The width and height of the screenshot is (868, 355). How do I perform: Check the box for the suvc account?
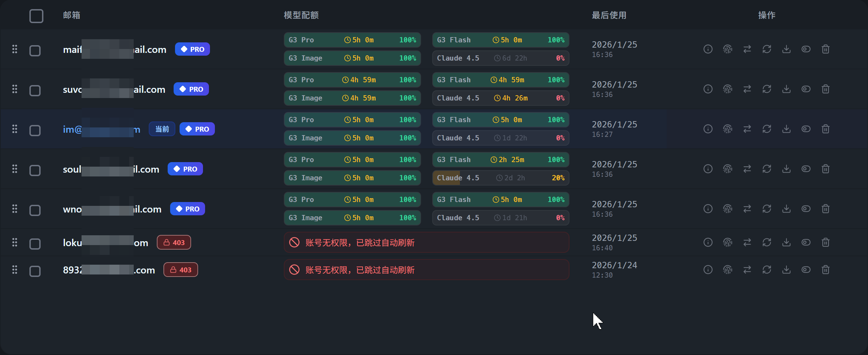click(35, 91)
